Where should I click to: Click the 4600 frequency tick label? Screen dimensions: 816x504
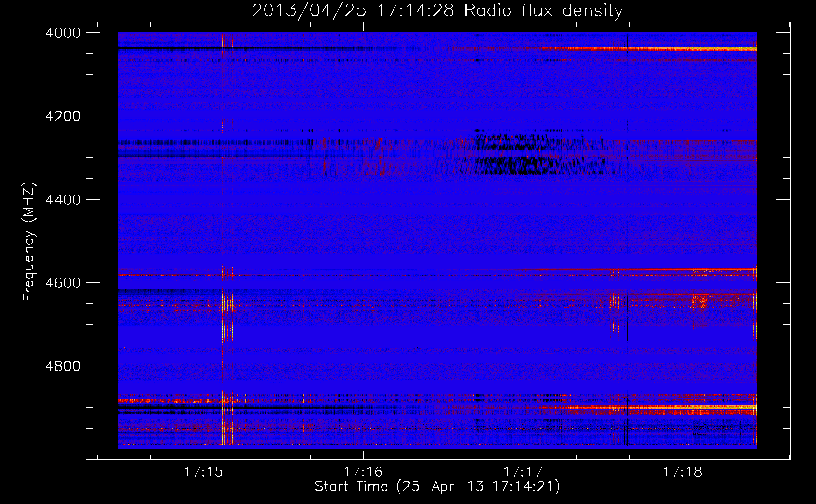[63, 283]
